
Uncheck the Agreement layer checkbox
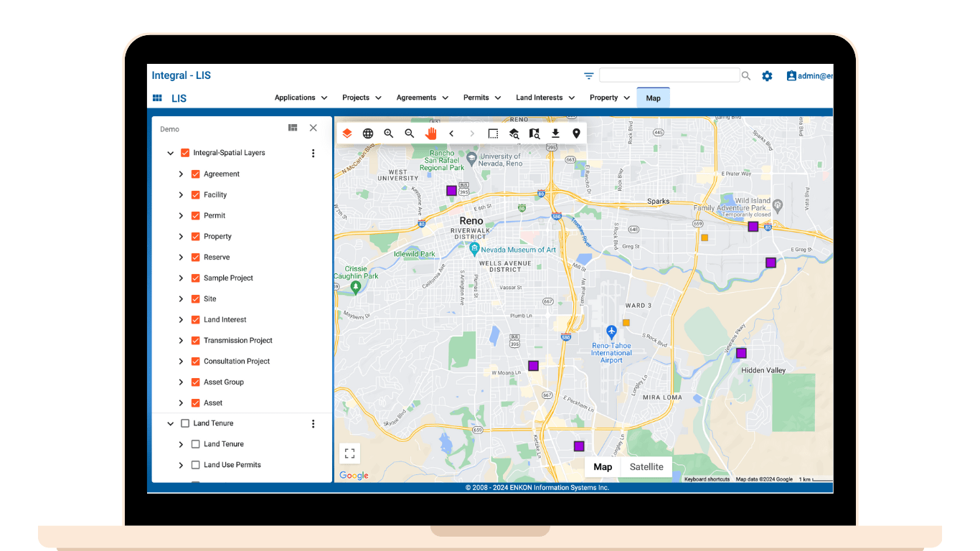click(x=195, y=174)
